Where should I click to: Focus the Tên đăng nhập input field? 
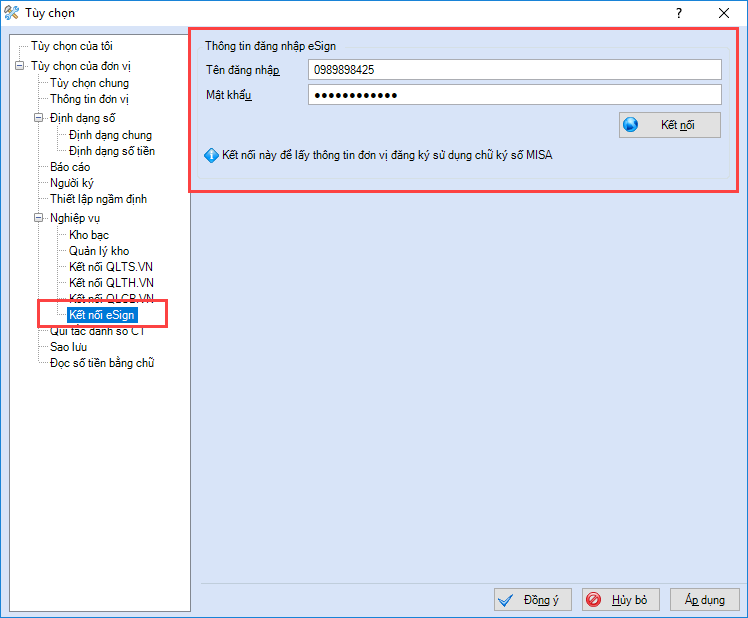515,70
